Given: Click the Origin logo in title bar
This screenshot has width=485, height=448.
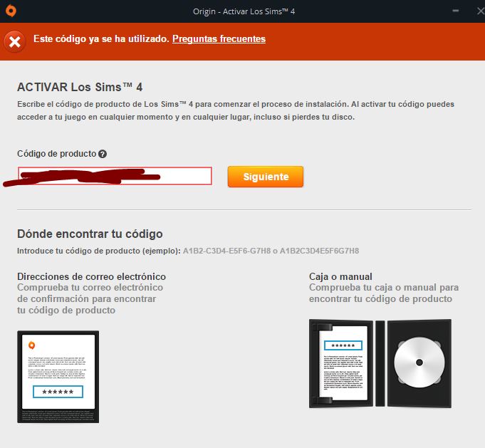Looking at the screenshot, I should coord(11,11).
